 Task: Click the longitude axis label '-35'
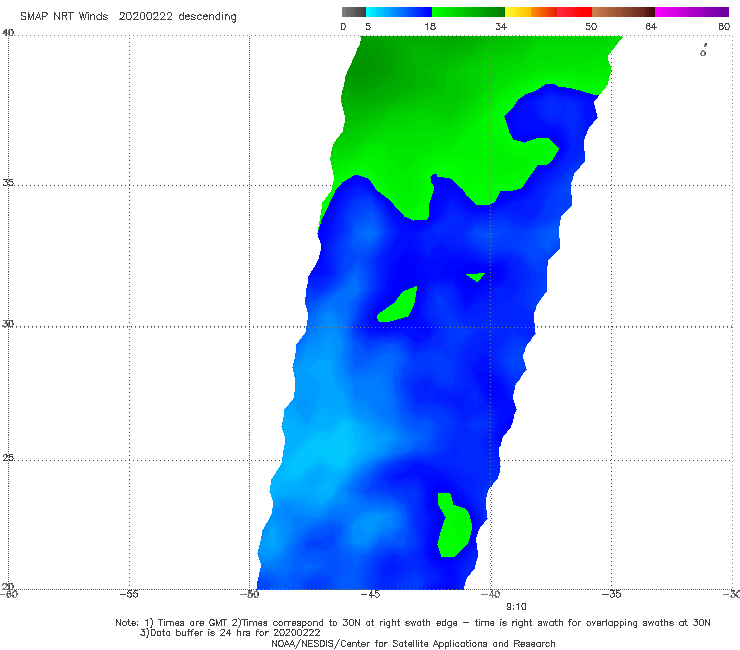click(x=612, y=594)
